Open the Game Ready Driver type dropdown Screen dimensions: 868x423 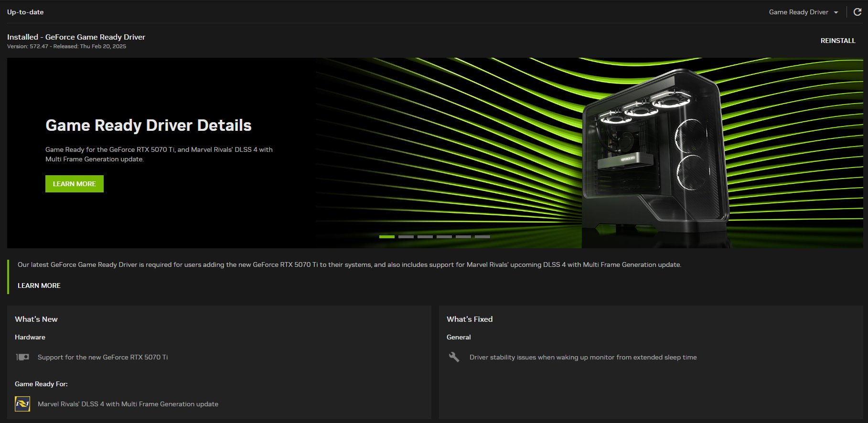[804, 12]
